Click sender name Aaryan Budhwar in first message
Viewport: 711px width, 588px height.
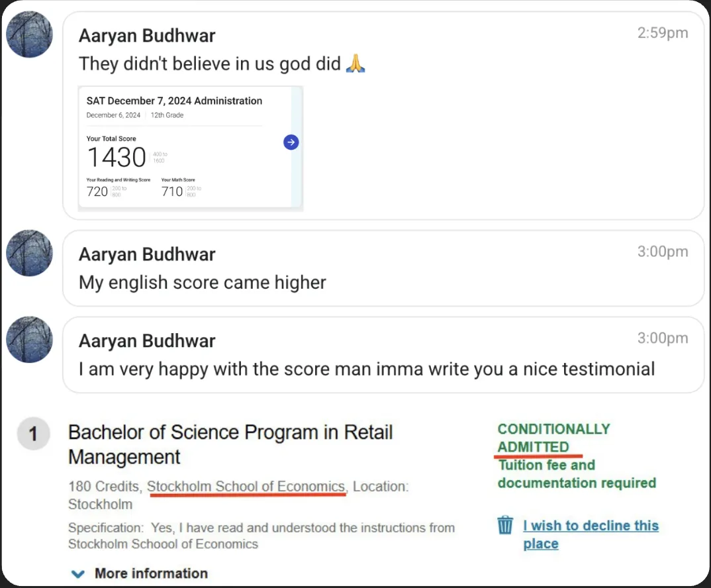[x=147, y=36]
